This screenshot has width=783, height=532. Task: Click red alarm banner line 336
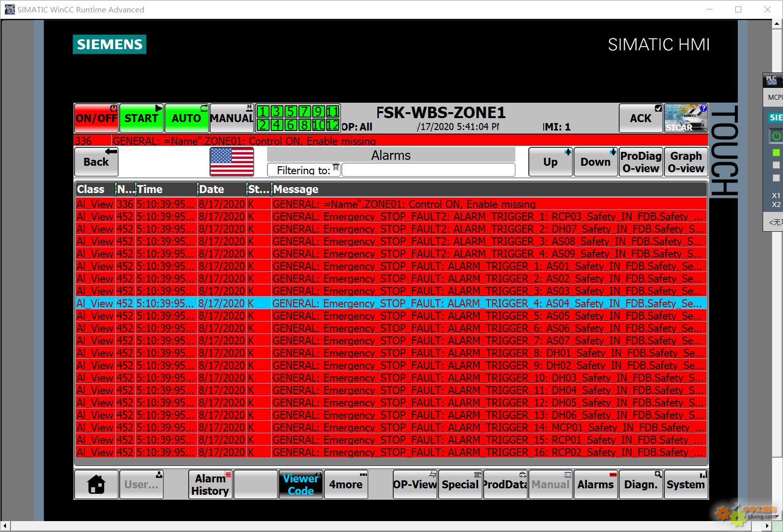391,140
